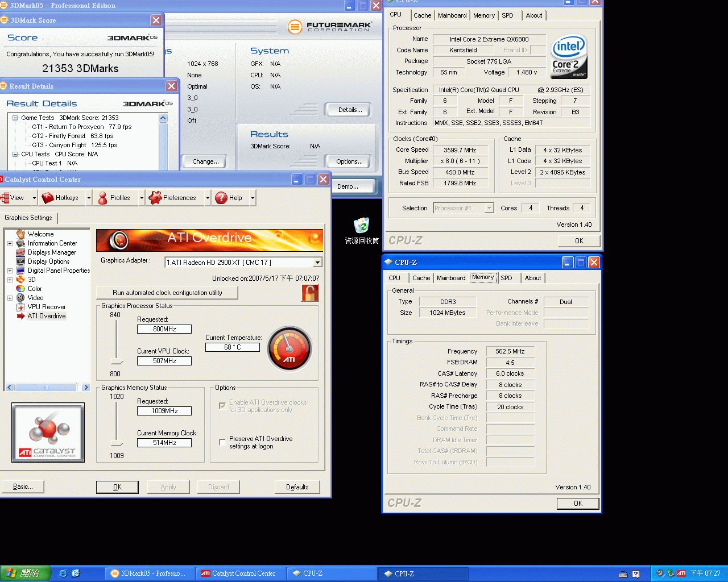This screenshot has width=728, height=582.
Task: Click scroll up arrow in Result Details
Action: coord(163,118)
